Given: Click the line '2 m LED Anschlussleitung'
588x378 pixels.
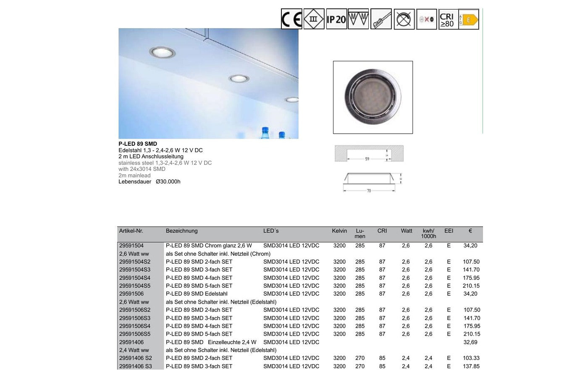Looking at the screenshot, I should click(151, 157).
